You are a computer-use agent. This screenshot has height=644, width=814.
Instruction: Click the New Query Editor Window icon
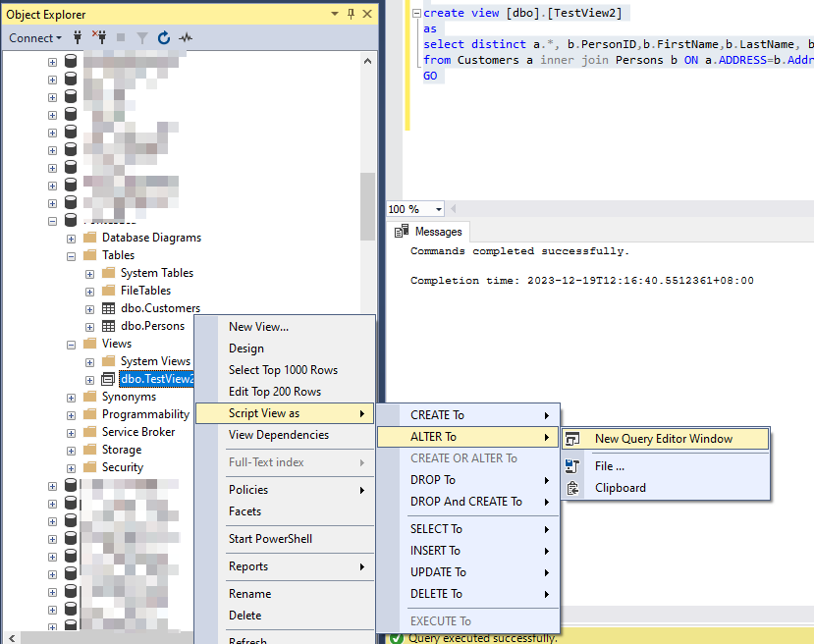coord(574,439)
